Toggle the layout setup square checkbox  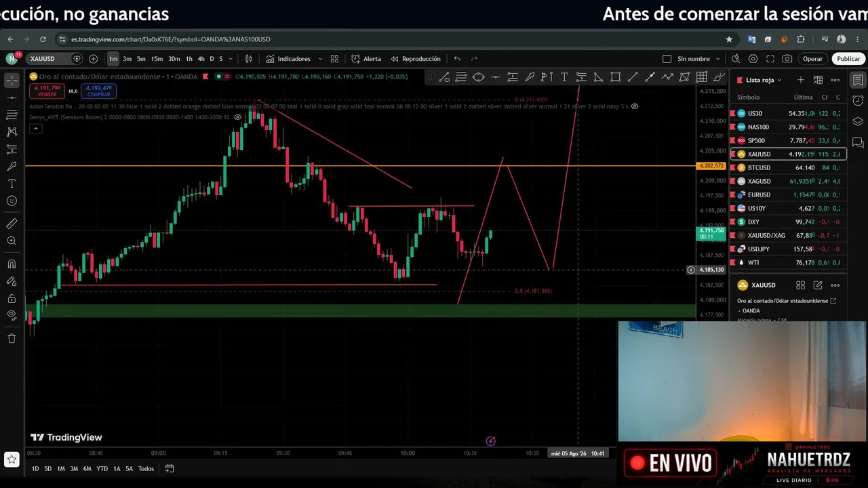(667, 59)
